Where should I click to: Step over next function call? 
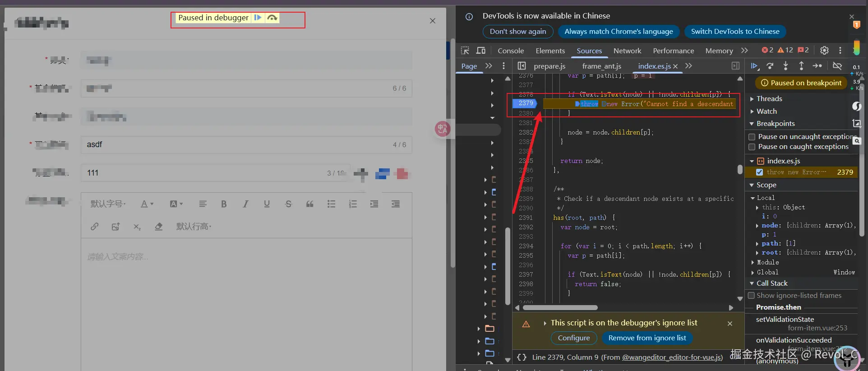tap(770, 66)
